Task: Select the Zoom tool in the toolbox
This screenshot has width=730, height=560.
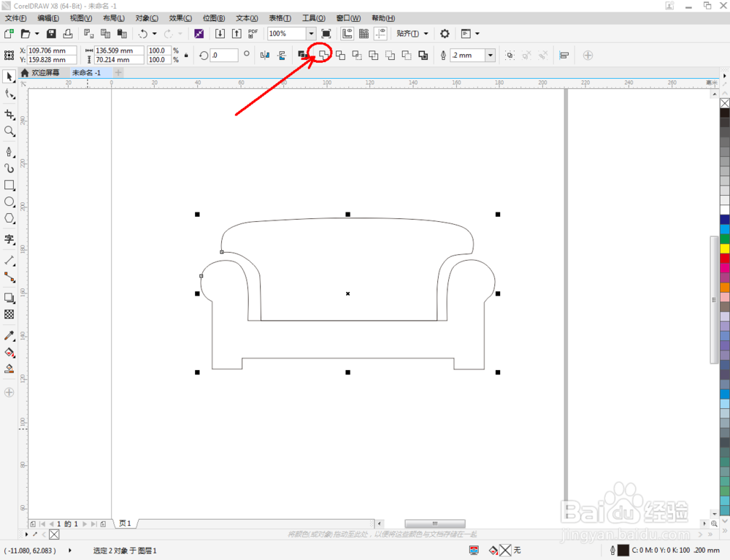Action: click(x=9, y=131)
